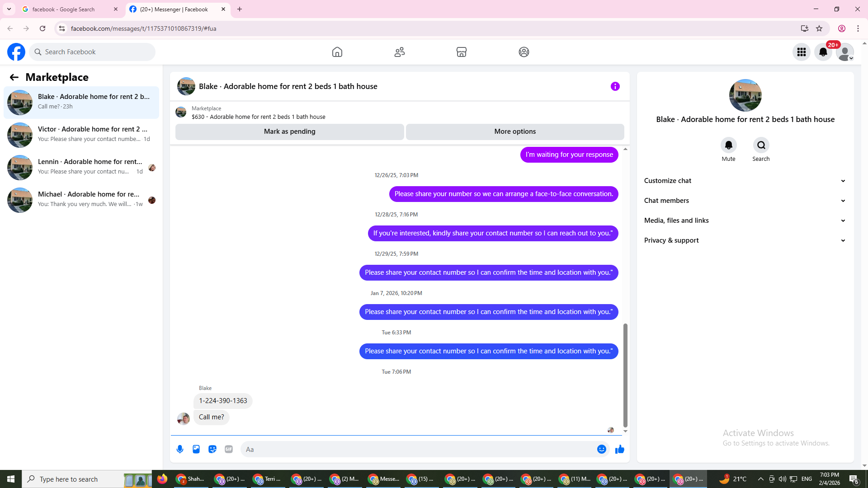Expand Privacy & support section
Viewport: 868px width, 488px height.
pyautogui.click(x=744, y=240)
